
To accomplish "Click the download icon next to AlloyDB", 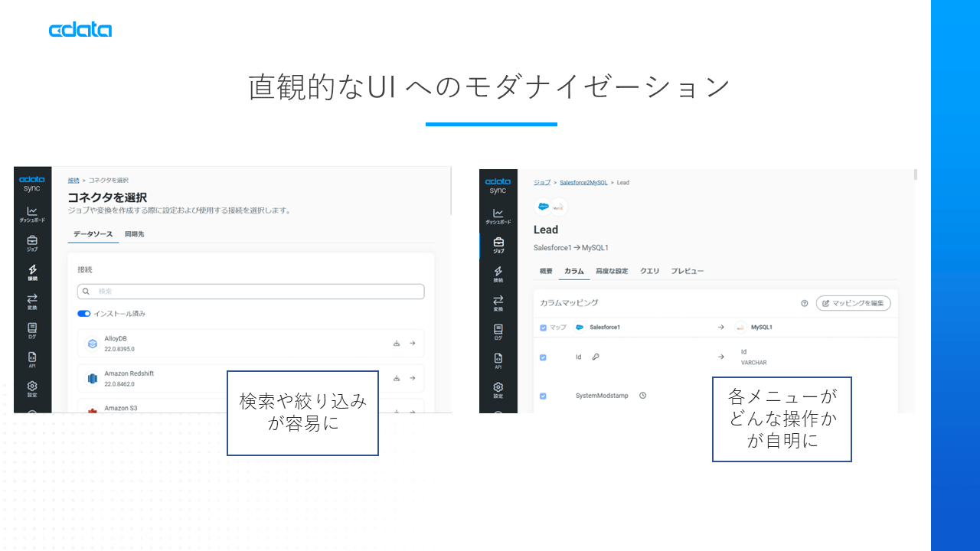I will pyautogui.click(x=397, y=343).
